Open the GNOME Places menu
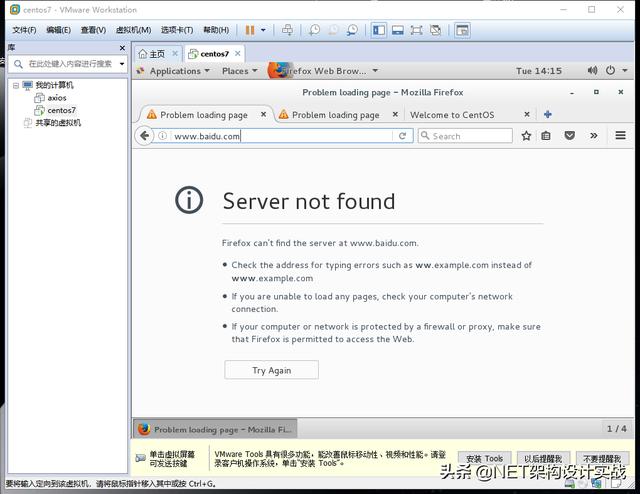Screen dimensions: 640x494 pyautogui.click(x=240, y=71)
